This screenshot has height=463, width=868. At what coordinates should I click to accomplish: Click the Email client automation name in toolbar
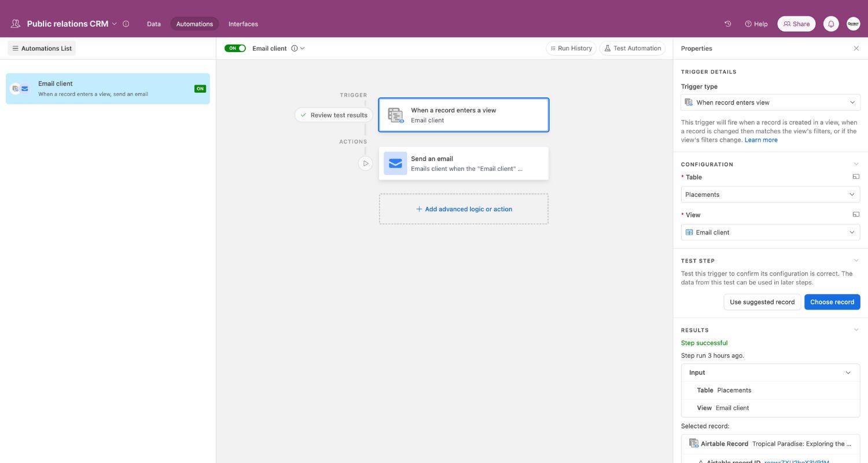point(270,49)
